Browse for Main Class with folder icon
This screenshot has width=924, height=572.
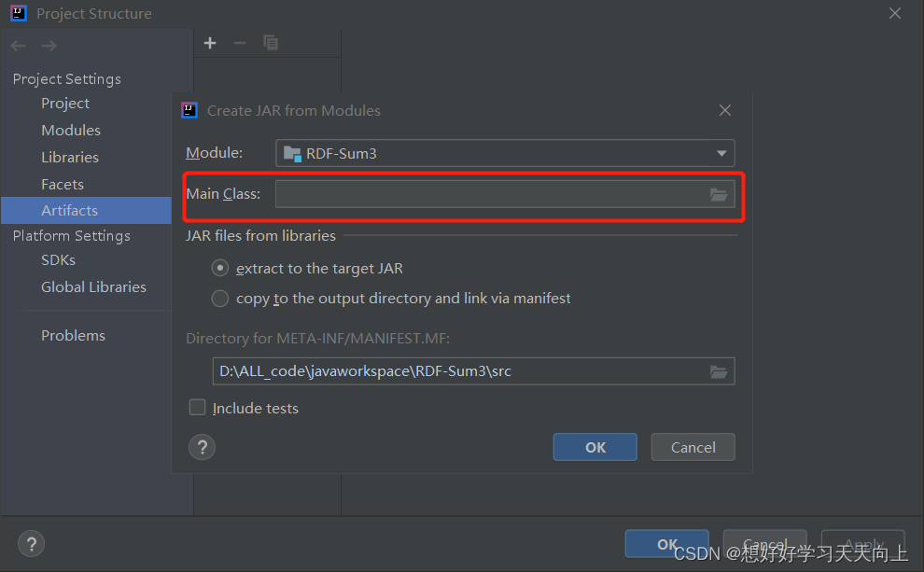pos(719,194)
